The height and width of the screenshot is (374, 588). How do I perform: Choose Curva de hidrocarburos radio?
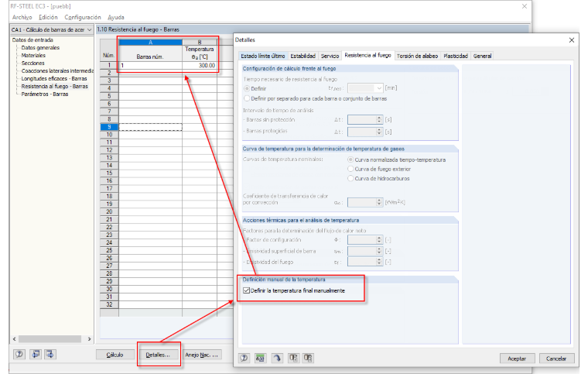(x=350, y=179)
